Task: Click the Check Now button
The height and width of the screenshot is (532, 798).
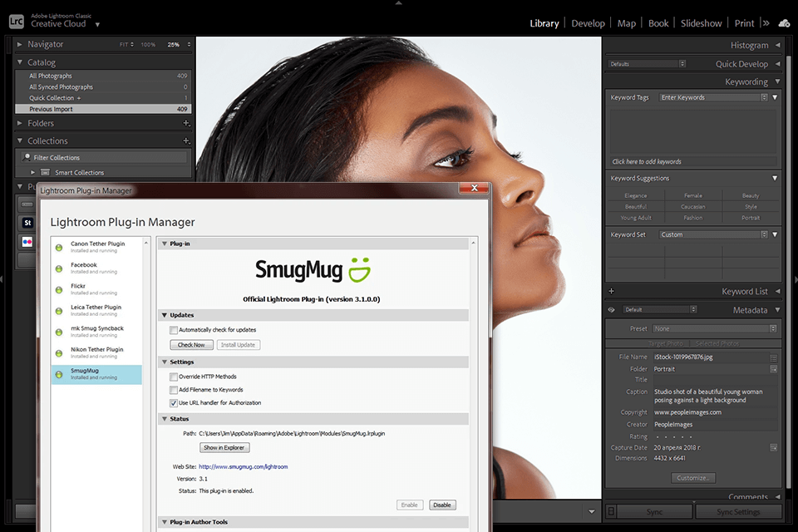Action: 191,345
